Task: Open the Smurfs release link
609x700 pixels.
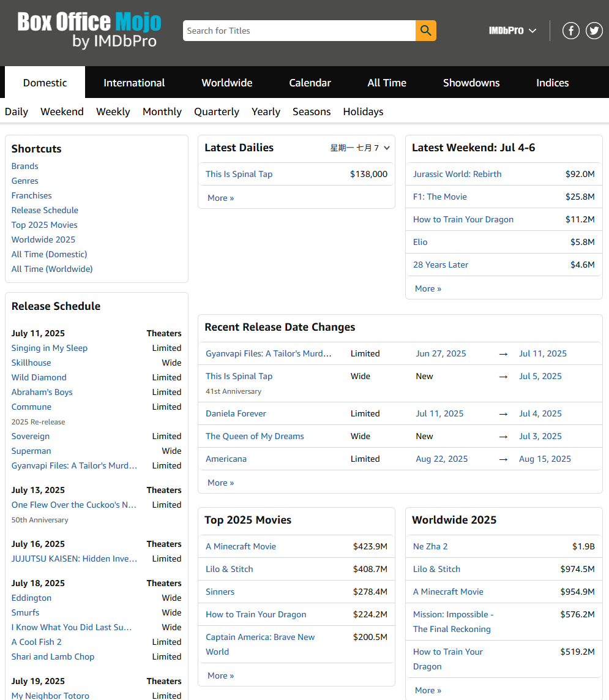Action: coord(26,612)
